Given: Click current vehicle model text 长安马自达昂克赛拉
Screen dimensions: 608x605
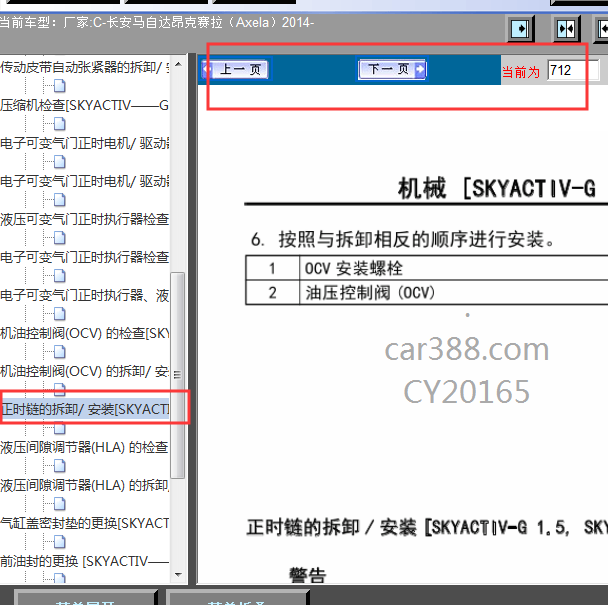Looking at the screenshot, I should click(165, 22).
